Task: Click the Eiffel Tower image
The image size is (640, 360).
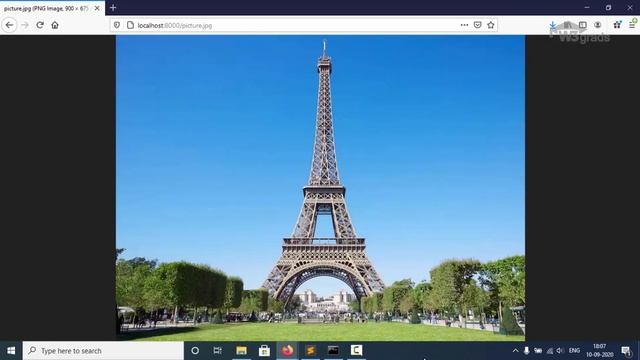Action: (x=320, y=188)
